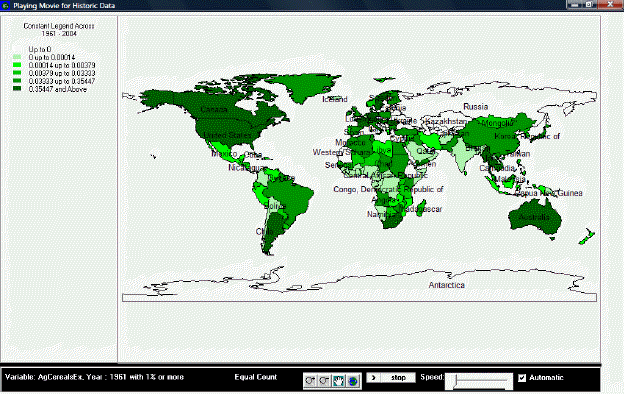624x394 pixels.
Task: Click Antarctica on the map
Action: pyautogui.click(x=447, y=285)
